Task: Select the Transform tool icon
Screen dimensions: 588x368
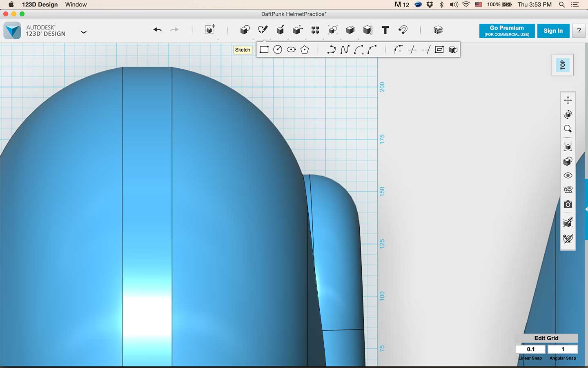Action: [x=210, y=29]
